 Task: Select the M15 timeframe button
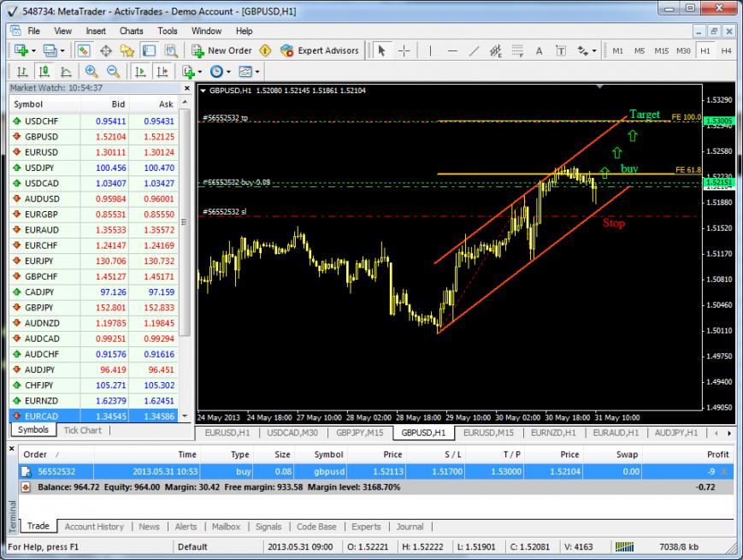(x=661, y=50)
